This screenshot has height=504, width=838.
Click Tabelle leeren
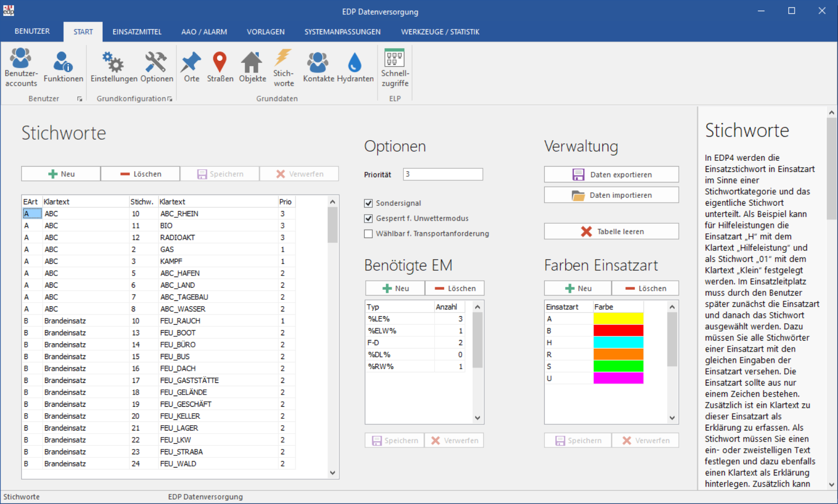[611, 232]
